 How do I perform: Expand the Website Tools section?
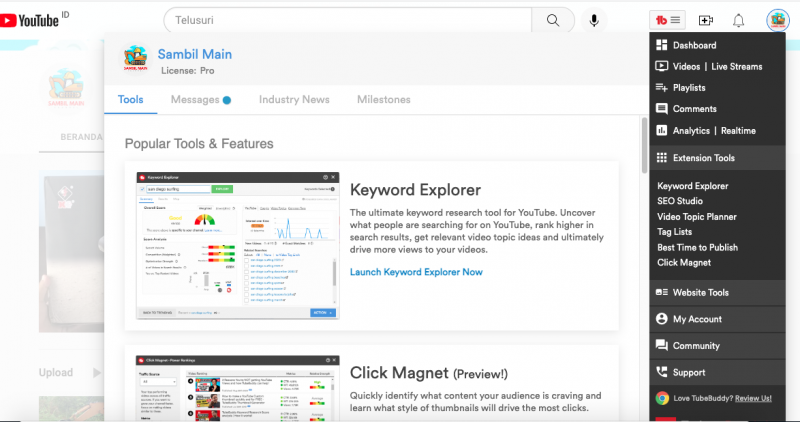pyautogui.click(x=700, y=293)
